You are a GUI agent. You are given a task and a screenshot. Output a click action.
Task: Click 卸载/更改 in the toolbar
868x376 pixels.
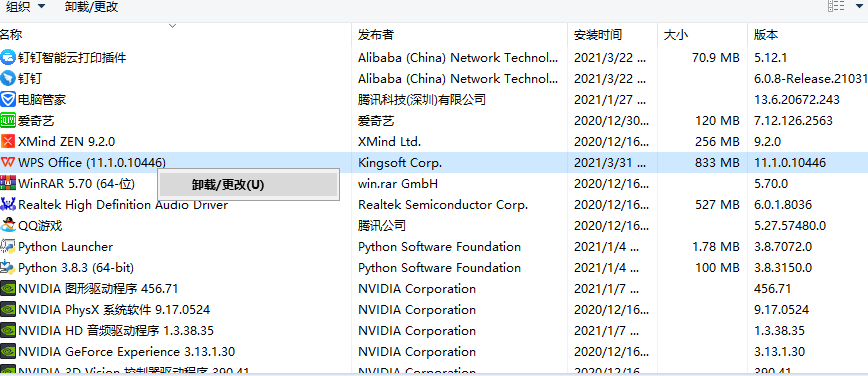point(91,7)
